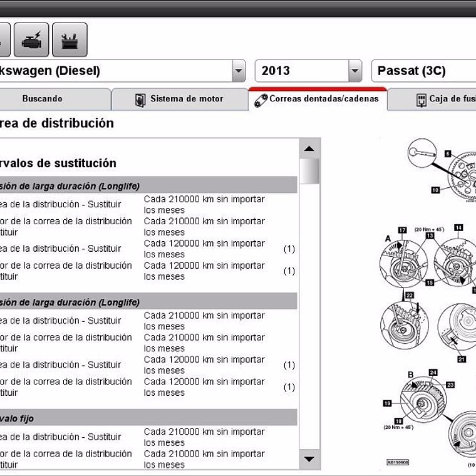This screenshot has width=476, height=476.
Task: Click the partially visible leftmost toolbar button
Action: point(4,40)
